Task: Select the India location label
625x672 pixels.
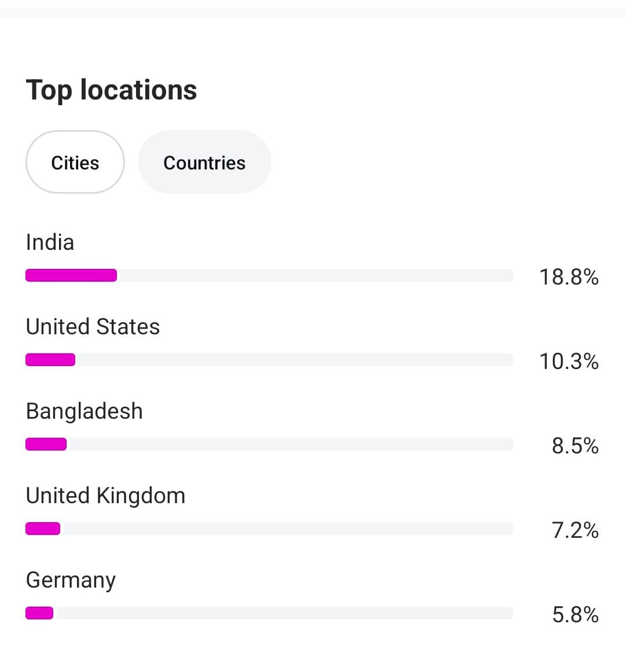Action: [50, 242]
